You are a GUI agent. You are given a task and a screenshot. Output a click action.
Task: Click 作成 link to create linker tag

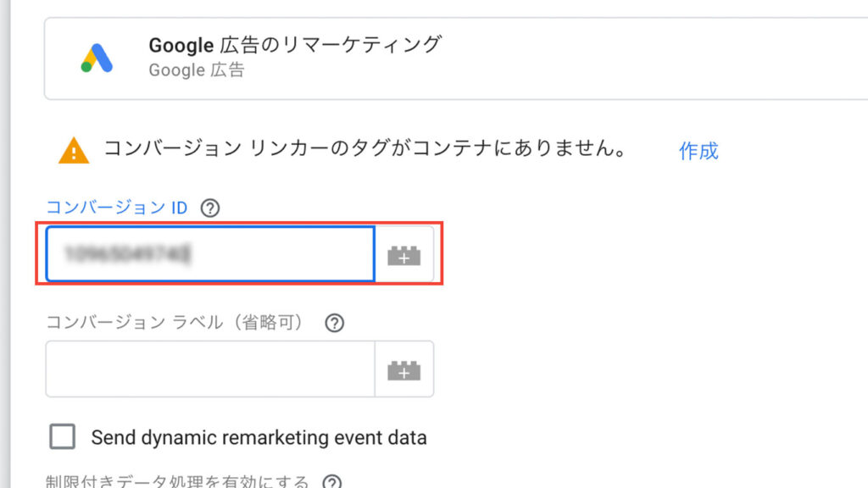[698, 151]
